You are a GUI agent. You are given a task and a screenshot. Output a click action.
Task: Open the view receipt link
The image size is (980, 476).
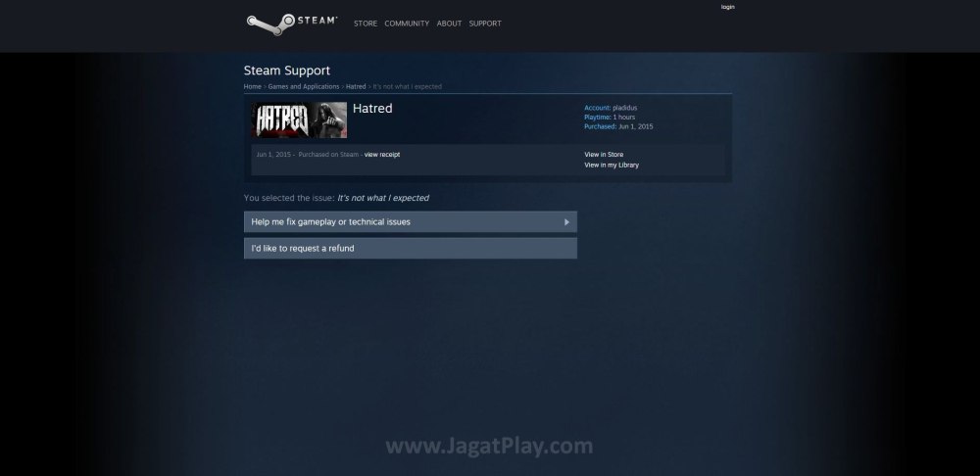coord(382,155)
